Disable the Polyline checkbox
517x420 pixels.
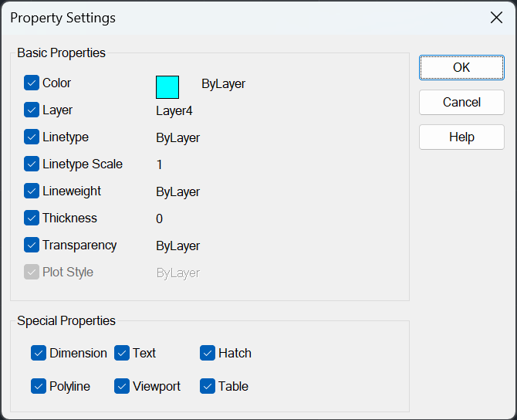(39, 386)
